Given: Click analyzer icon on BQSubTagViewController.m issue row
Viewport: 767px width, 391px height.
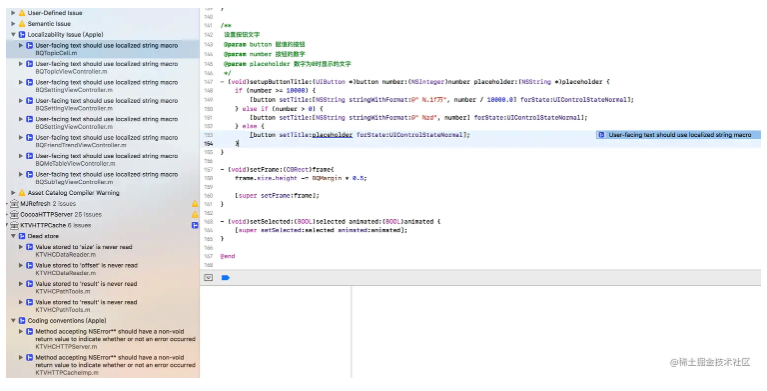Looking at the screenshot, I should click(x=30, y=174).
